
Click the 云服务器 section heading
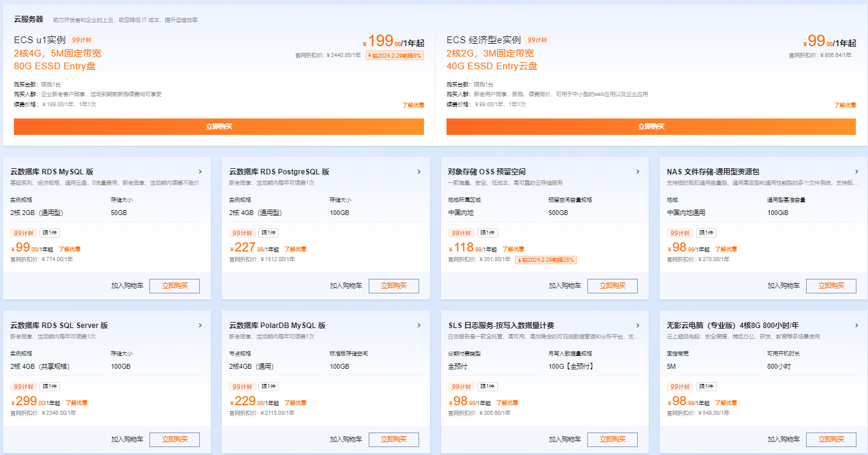[x=29, y=19]
